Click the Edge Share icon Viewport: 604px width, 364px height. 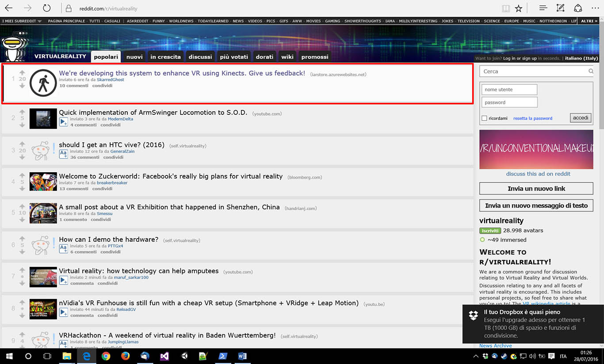[578, 8]
